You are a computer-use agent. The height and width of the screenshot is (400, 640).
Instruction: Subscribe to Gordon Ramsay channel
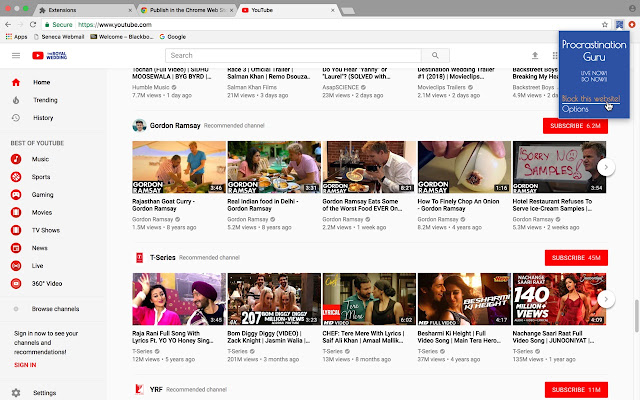(575, 126)
